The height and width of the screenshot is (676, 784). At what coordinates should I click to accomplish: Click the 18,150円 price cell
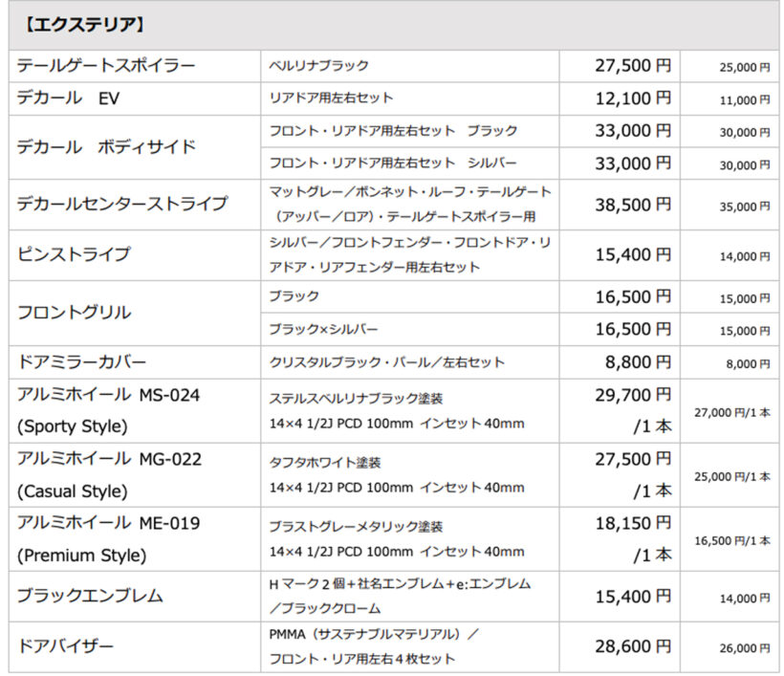(632, 523)
